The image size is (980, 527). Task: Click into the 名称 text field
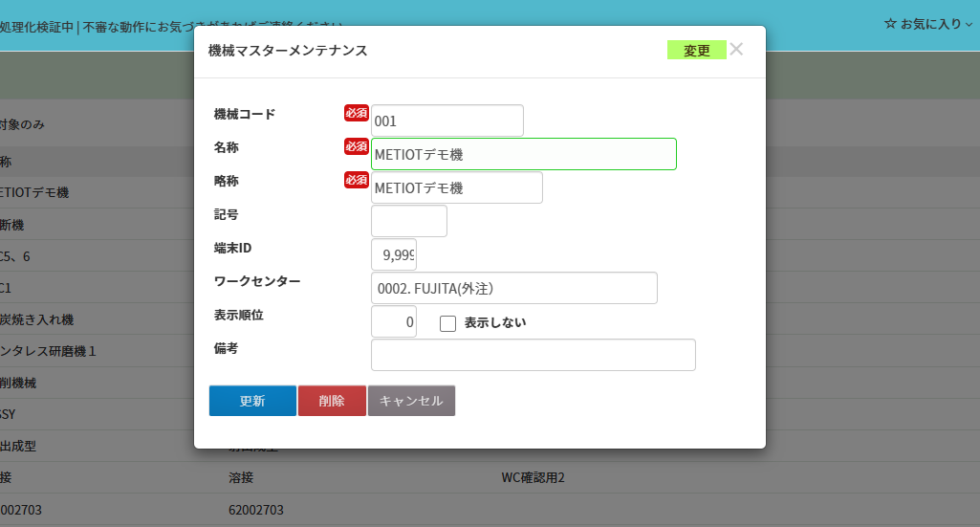coord(523,154)
